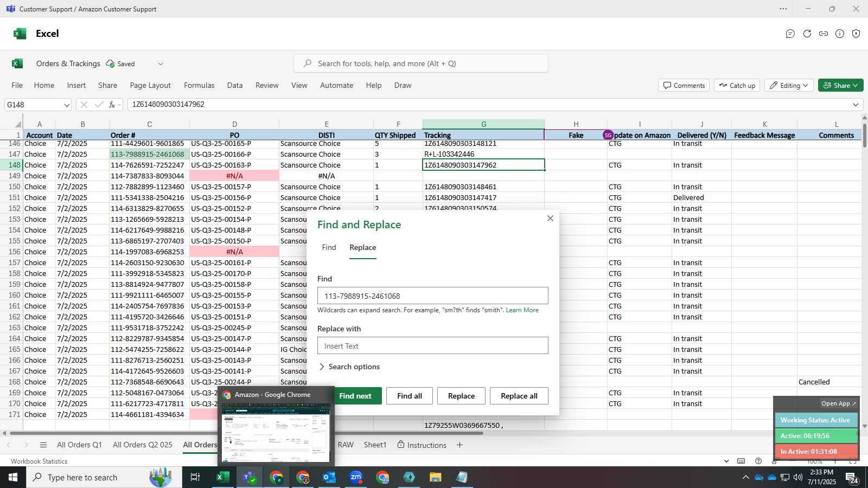Open the Data ribbon tab
The height and width of the screenshot is (488, 868).
click(x=235, y=85)
